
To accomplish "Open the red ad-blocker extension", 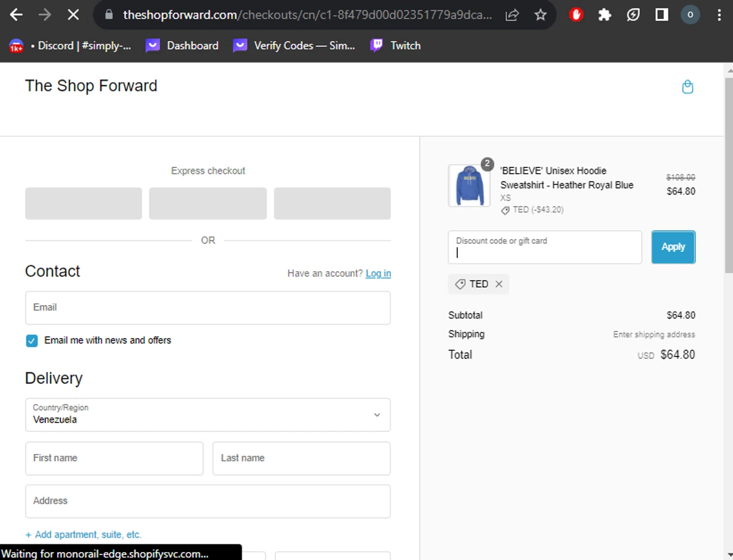I will coord(576,15).
